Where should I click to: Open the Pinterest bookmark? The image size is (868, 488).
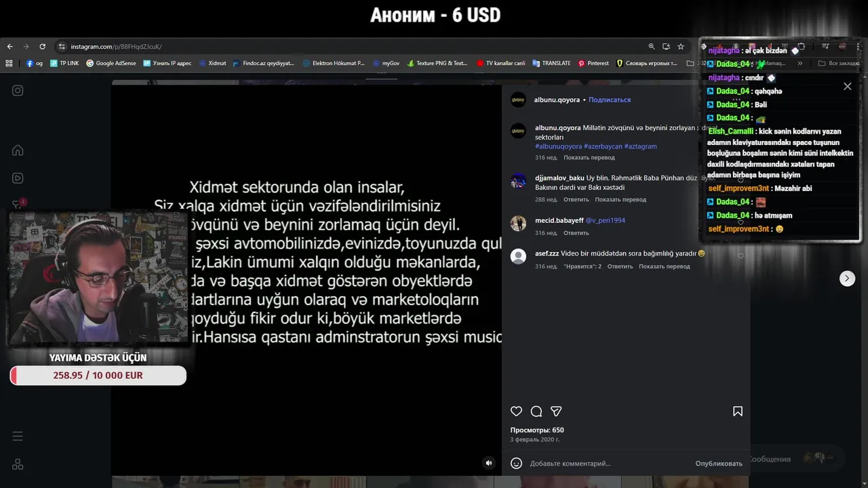(593, 63)
